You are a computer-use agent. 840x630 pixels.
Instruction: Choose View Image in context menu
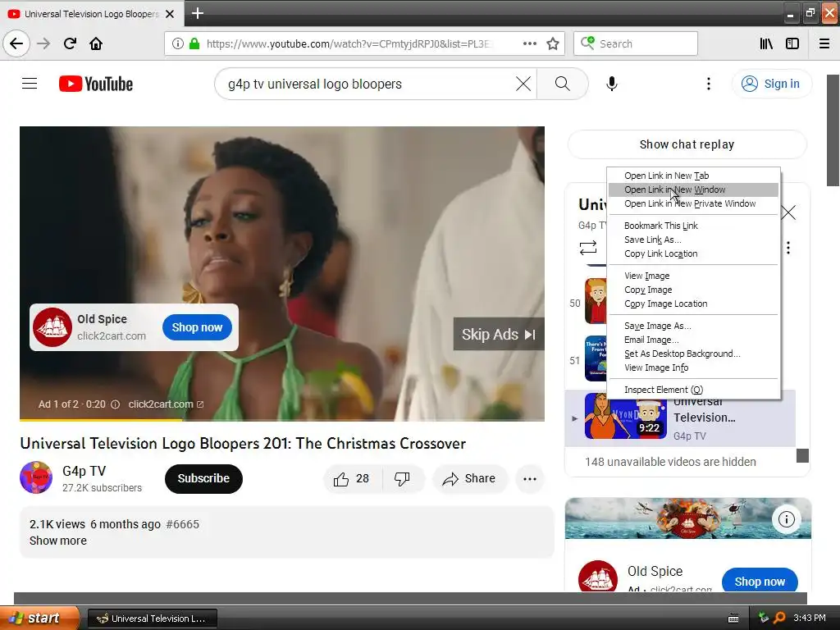(693, 276)
